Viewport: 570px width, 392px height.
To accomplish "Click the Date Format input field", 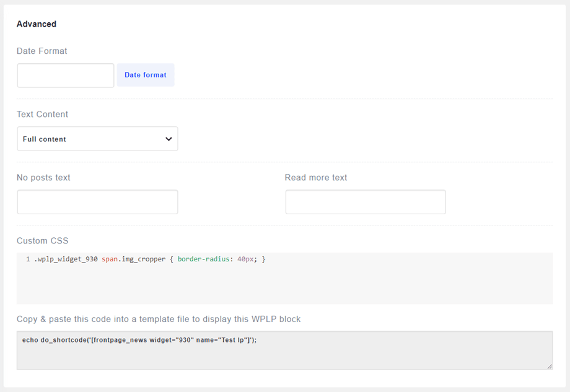I will 65,76.
